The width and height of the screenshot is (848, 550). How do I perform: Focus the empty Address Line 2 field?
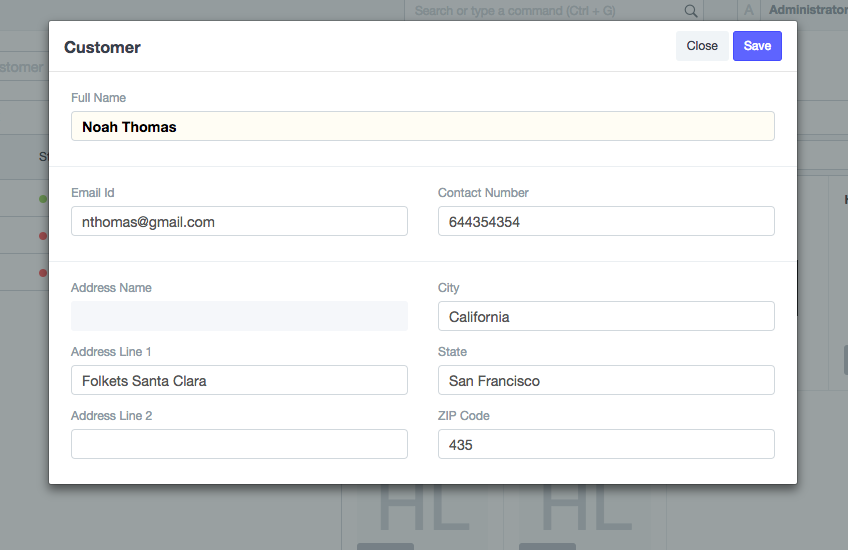coord(239,444)
